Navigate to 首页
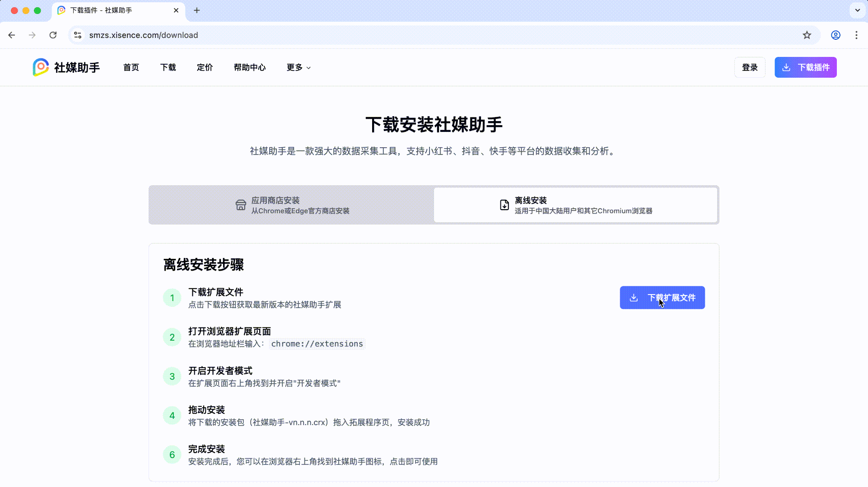868x487 pixels. [x=131, y=67]
